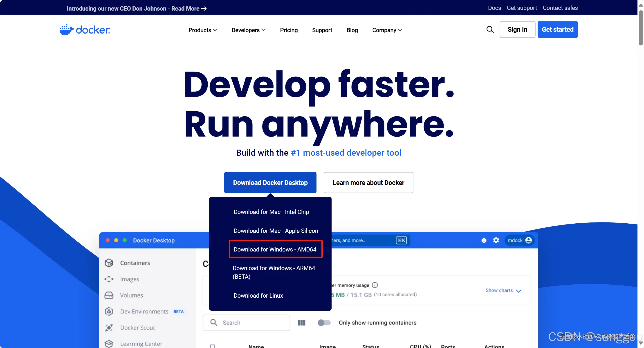Open settings gear in Docker Desktop header
The image size is (644, 348).
pyautogui.click(x=496, y=240)
